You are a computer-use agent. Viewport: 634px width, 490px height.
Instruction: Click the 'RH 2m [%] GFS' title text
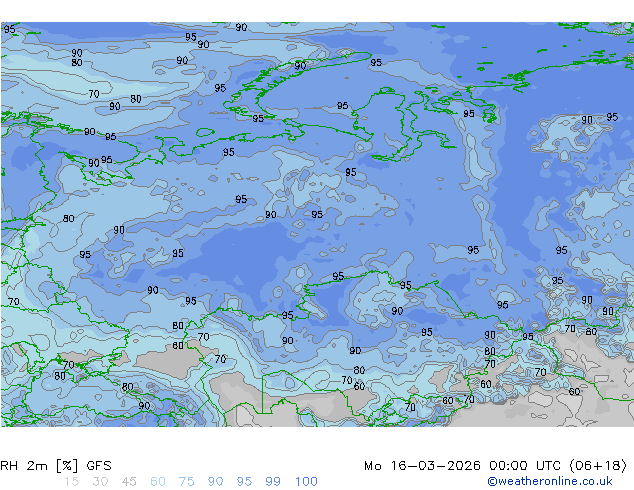56,466
